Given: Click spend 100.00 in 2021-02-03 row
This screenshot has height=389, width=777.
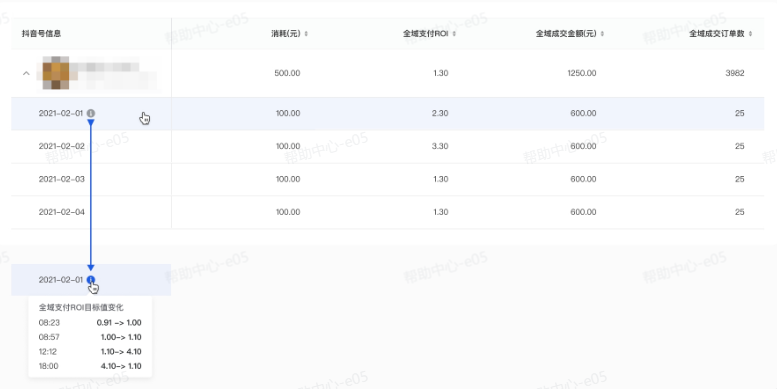Looking at the screenshot, I should pos(288,179).
